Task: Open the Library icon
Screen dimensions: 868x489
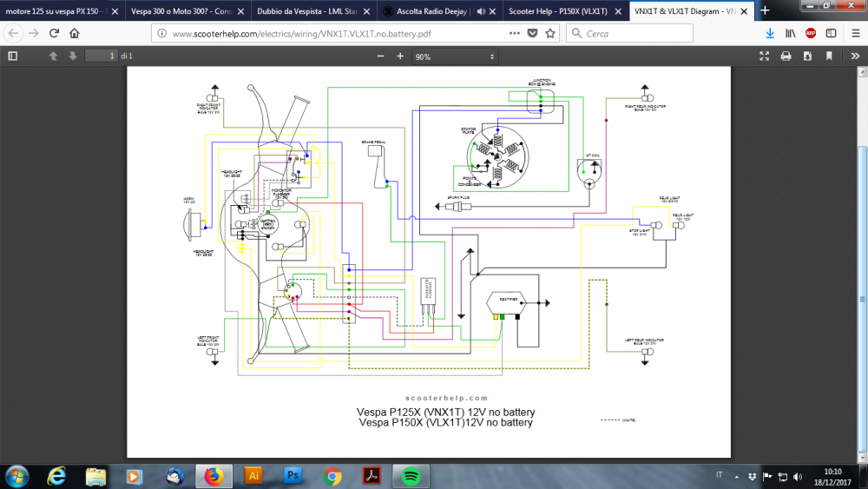Action: pyautogui.click(x=791, y=33)
